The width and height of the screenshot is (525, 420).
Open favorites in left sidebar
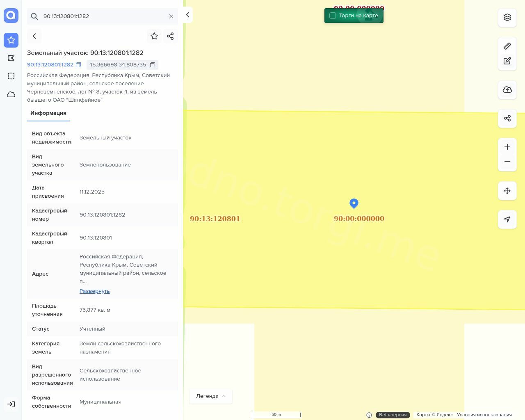click(11, 40)
